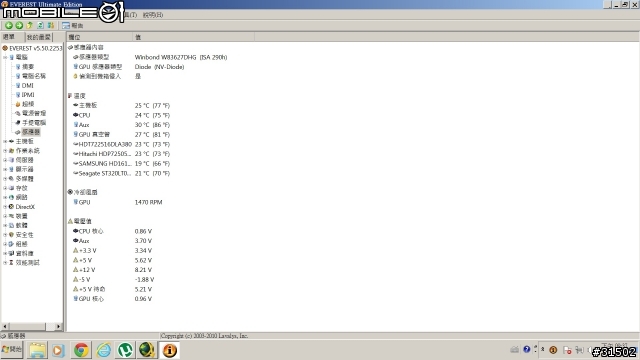The width and height of the screenshot is (640, 360).
Task: Expand the 作業系統 operating system branch
Action: click(x=5, y=151)
